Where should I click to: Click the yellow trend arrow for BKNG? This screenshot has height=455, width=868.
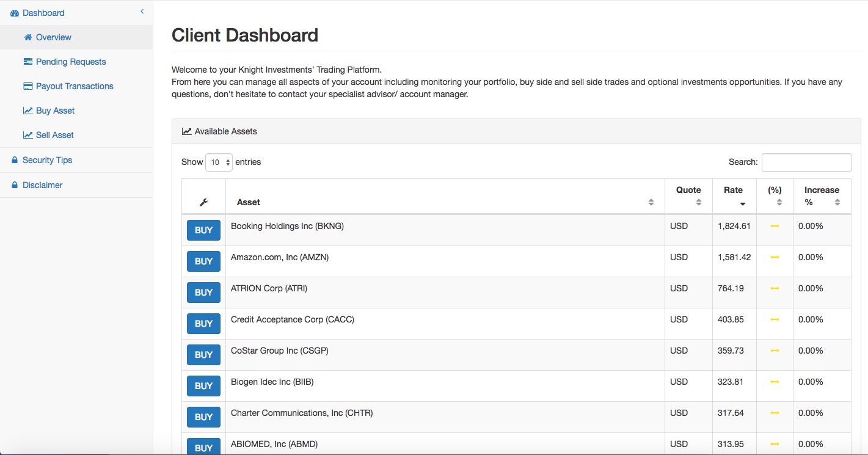point(775,226)
